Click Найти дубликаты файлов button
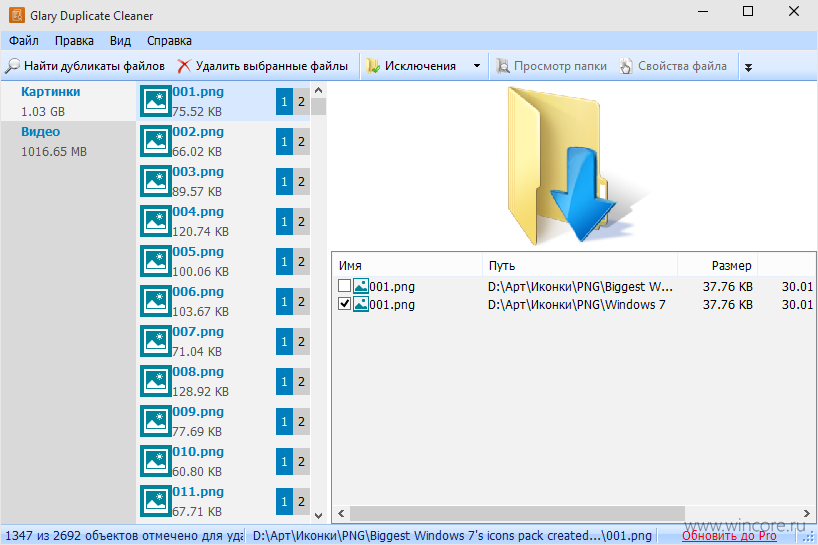Viewport: 818px width, 545px height. click(86, 66)
